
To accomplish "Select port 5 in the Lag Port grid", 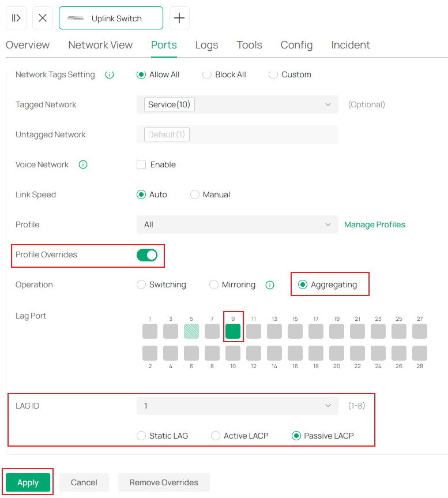I will tap(191, 331).
